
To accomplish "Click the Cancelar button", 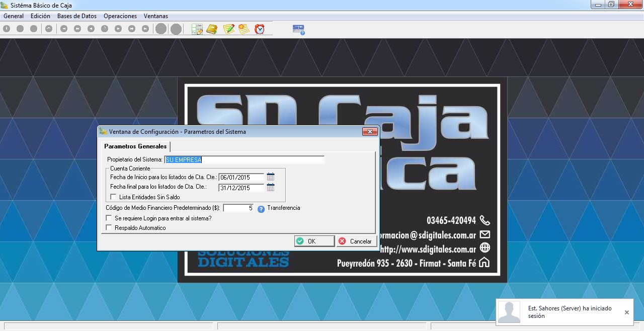I will pos(356,241).
